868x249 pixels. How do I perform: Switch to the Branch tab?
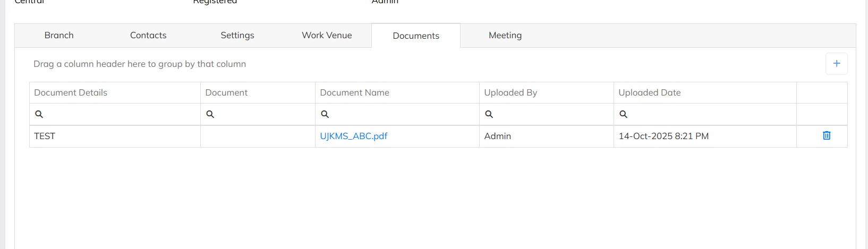[59, 36]
